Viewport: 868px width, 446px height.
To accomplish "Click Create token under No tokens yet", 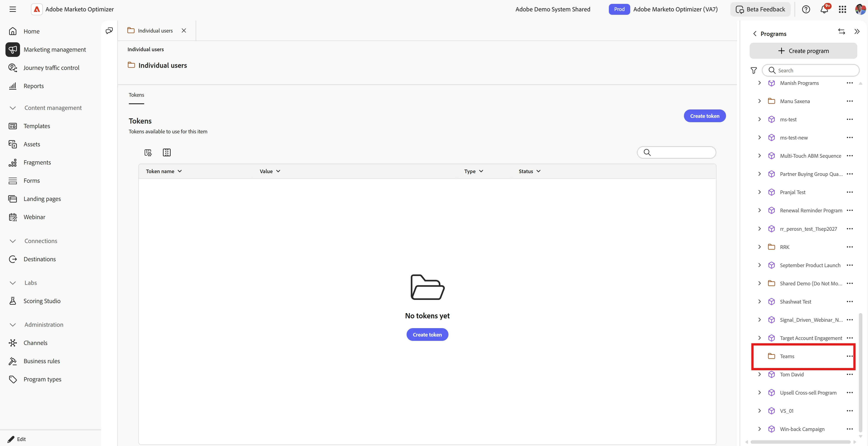I will pyautogui.click(x=427, y=334).
